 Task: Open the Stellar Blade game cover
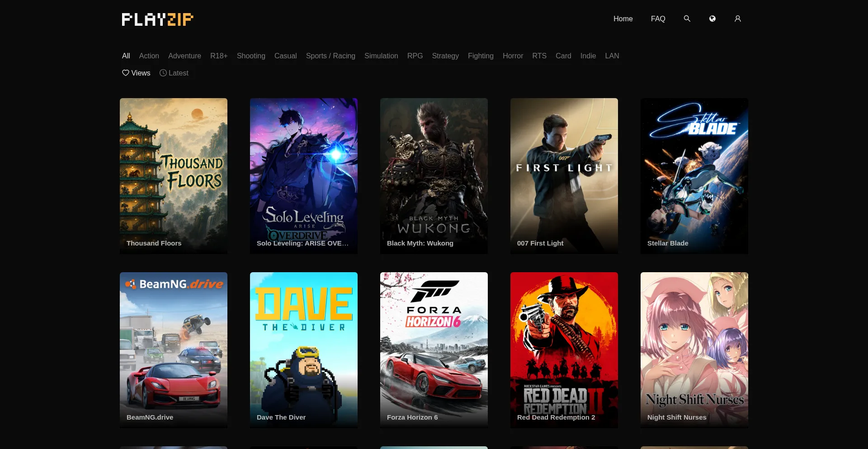[694, 176]
